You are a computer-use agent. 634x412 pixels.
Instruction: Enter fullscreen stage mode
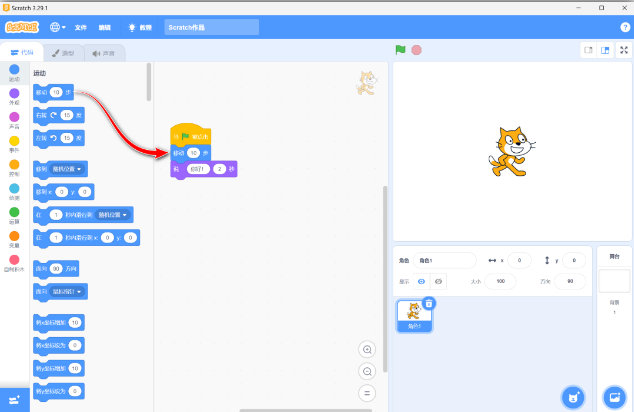coord(624,50)
